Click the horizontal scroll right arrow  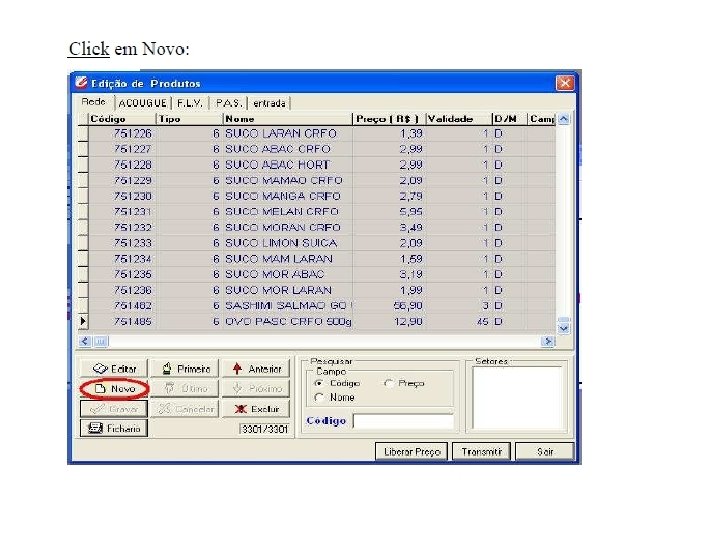(548, 341)
